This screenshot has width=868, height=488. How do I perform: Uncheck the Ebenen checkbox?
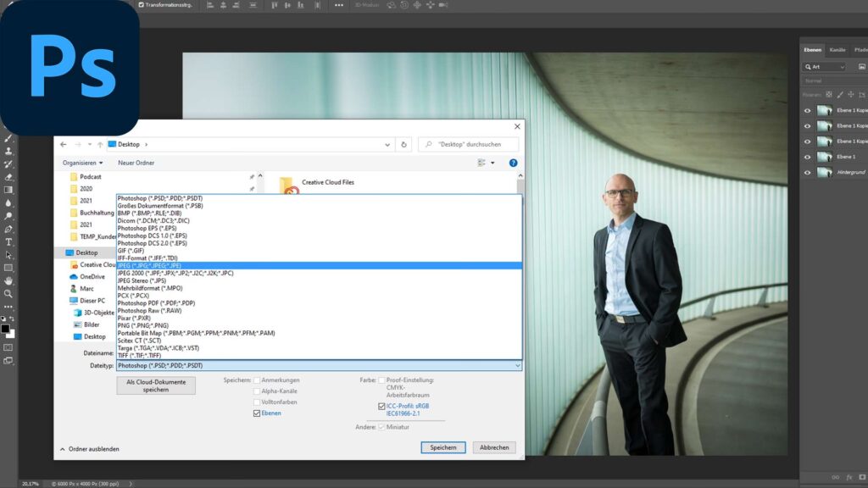[257, 413]
